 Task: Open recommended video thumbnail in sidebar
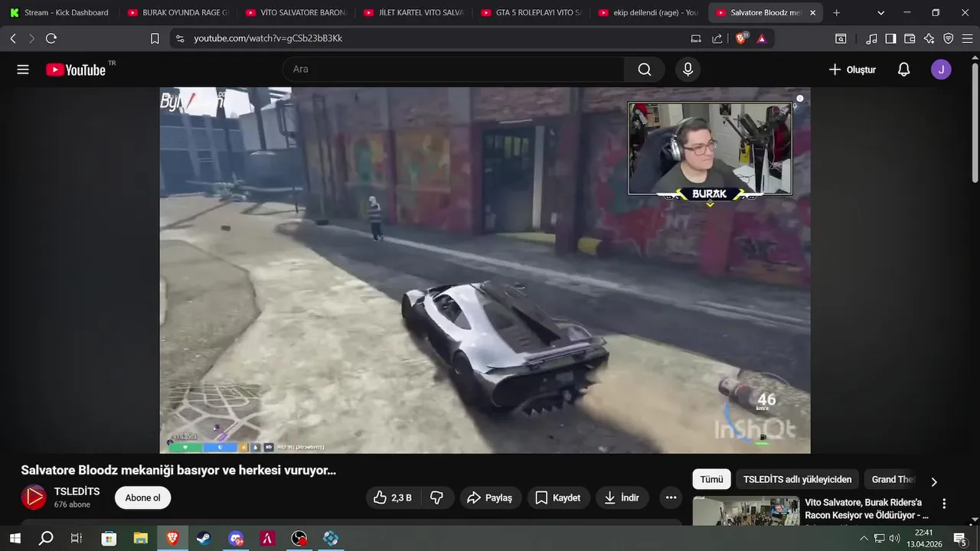(x=746, y=511)
